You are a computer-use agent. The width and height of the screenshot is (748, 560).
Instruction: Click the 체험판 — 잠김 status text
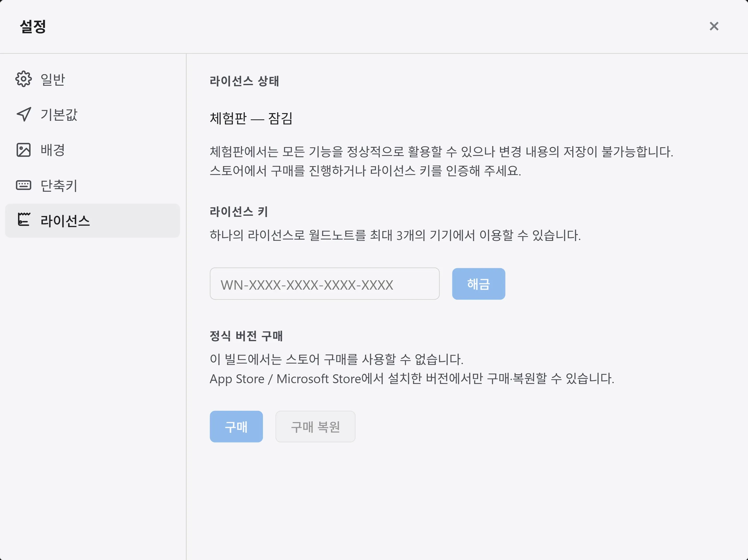tap(251, 118)
